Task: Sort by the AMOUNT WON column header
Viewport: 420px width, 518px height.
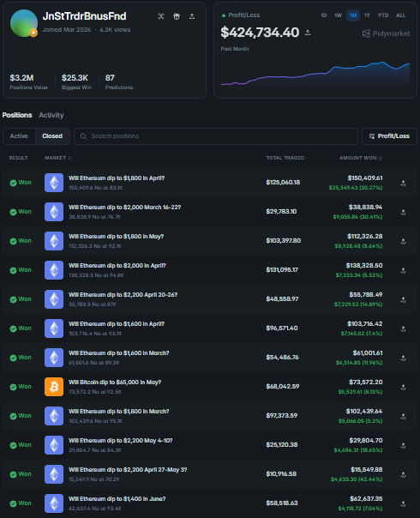Action: tap(361, 158)
